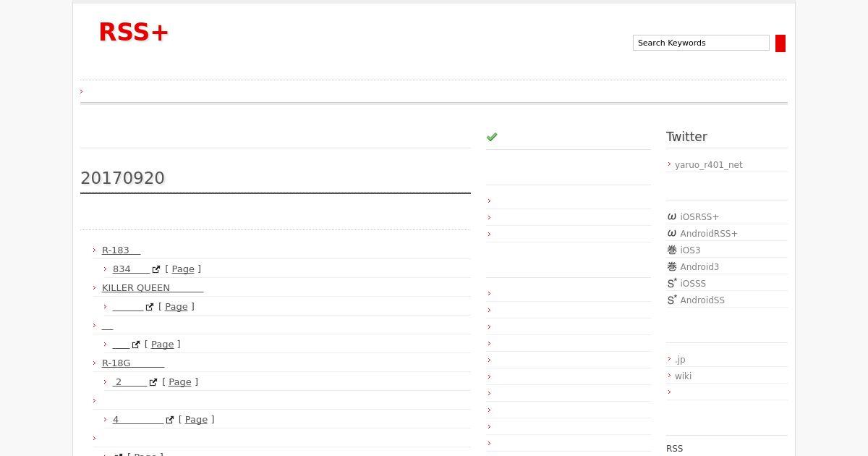Click the RSS sidebar heading
The width and height of the screenshot is (868, 456).
click(674, 448)
